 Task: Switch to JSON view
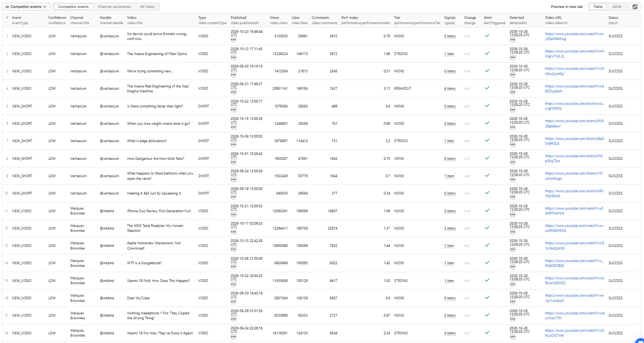[x=616, y=7]
